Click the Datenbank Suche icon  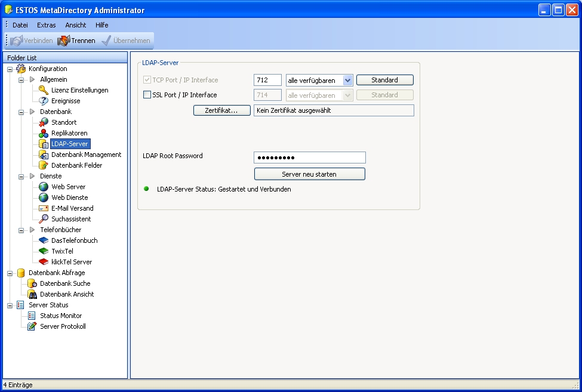[x=32, y=284]
